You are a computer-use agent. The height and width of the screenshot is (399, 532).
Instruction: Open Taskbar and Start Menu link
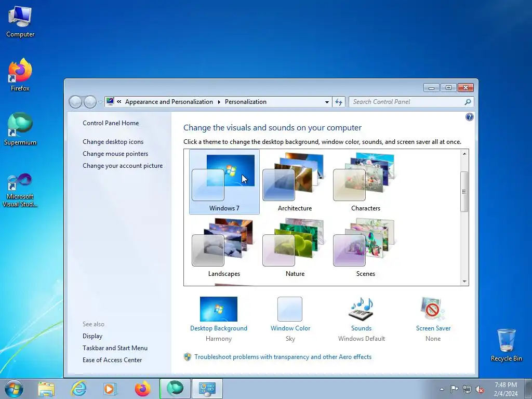[115, 348]
